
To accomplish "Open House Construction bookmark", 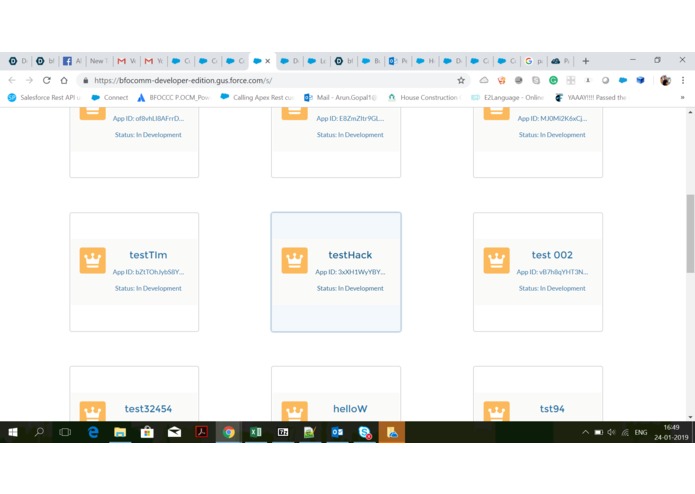I will coord(425,97).
